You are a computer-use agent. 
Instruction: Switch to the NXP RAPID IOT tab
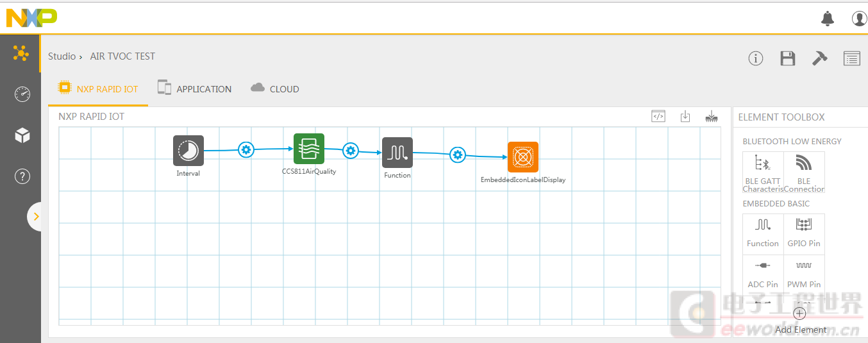pos(98,89)
